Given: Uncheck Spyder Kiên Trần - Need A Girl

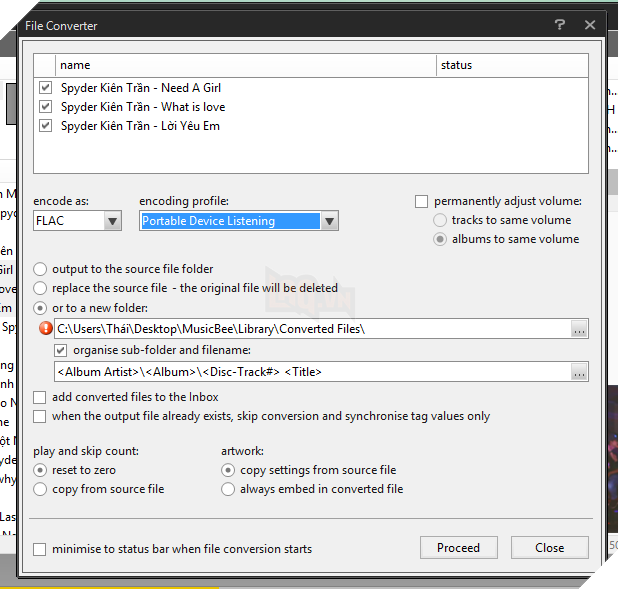Looking at the screenshot, I should [45, 88].
